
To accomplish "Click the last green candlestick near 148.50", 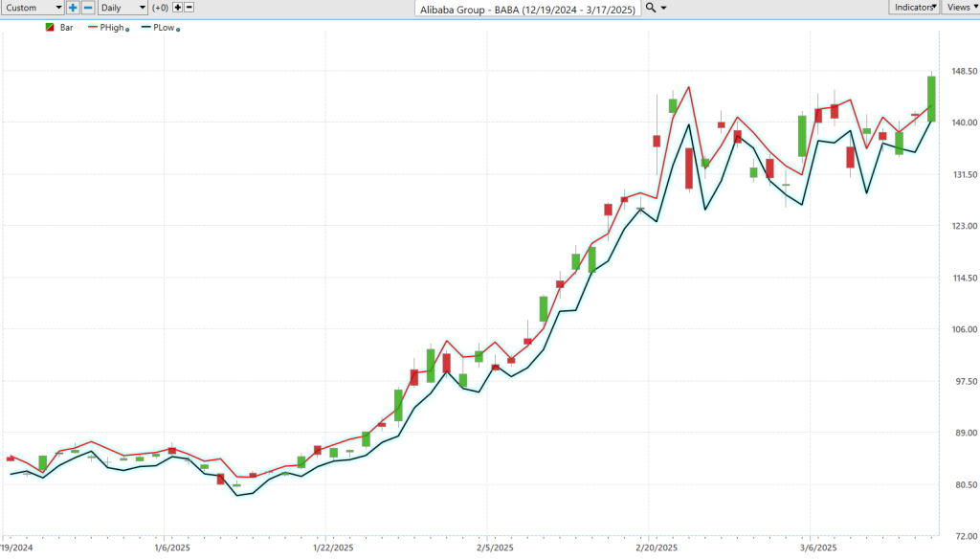I will click(931, 99).
